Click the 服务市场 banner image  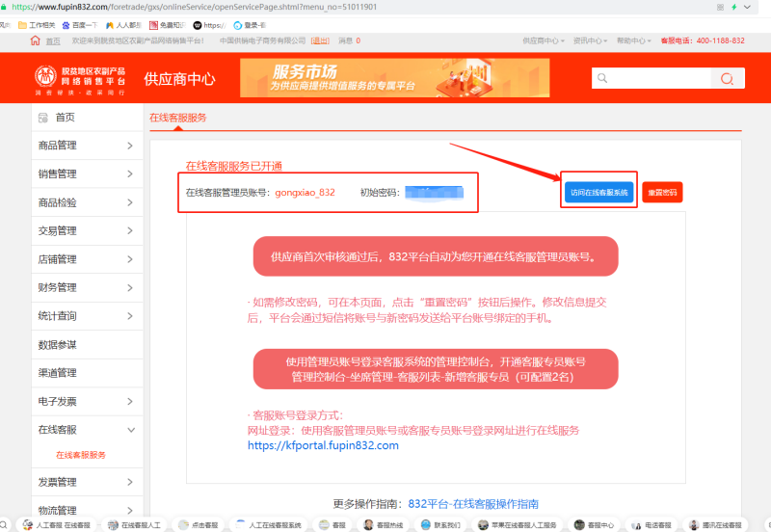(394, 78)
